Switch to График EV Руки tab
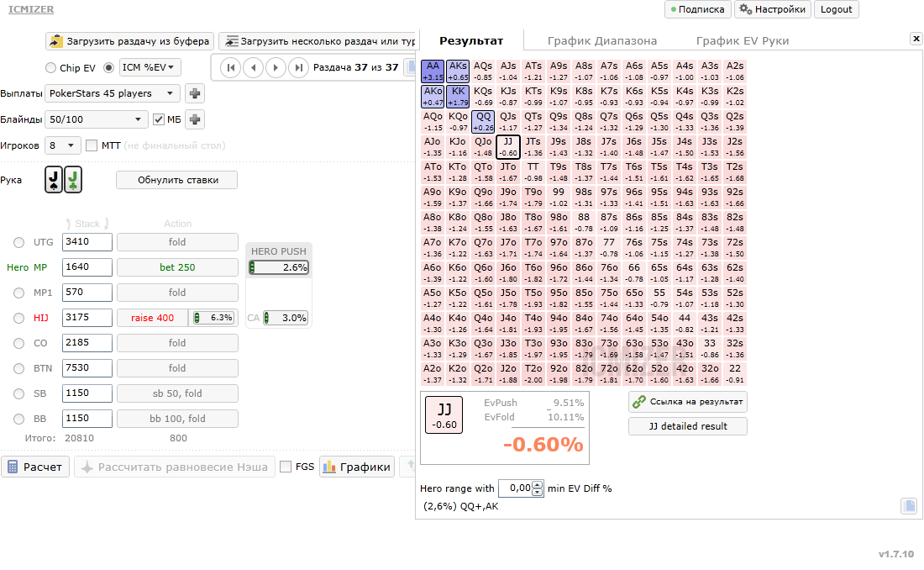The image size is (924, 570). tap(742, 40)
